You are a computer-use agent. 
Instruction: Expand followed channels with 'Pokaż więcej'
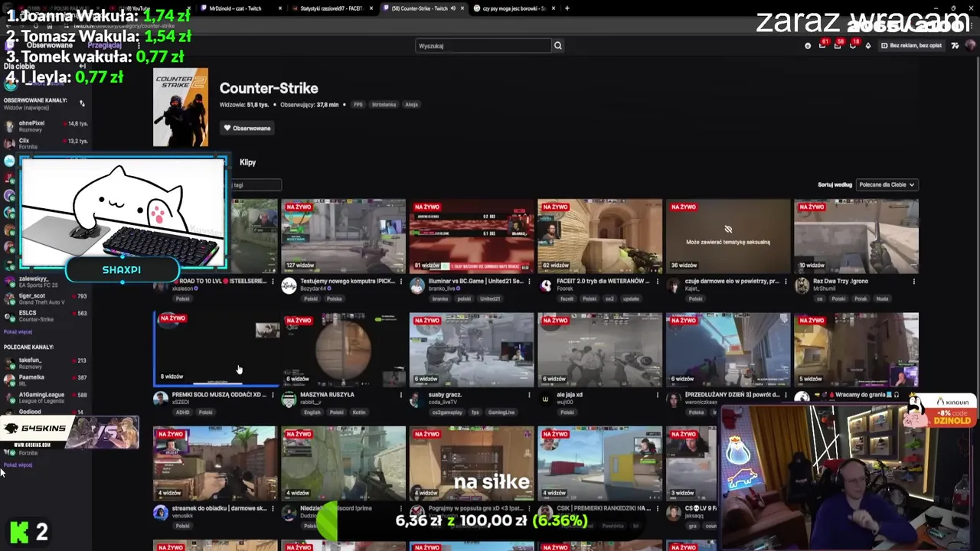pos(18,332)
